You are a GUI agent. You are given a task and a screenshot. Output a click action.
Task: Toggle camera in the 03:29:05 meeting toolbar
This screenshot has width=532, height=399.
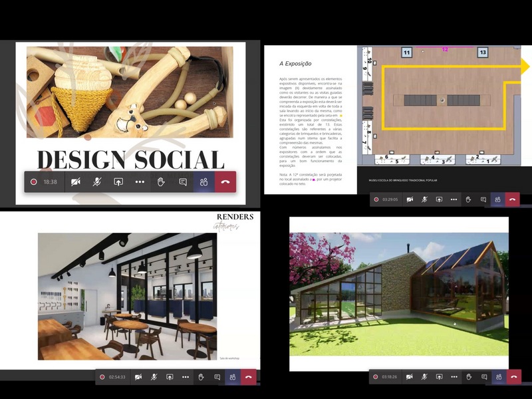coord(410,199)
